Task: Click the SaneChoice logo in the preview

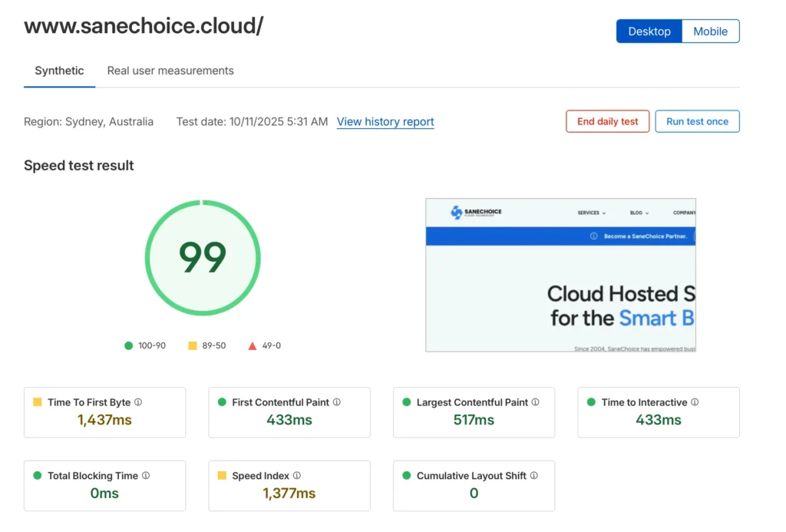Action: 476,213
